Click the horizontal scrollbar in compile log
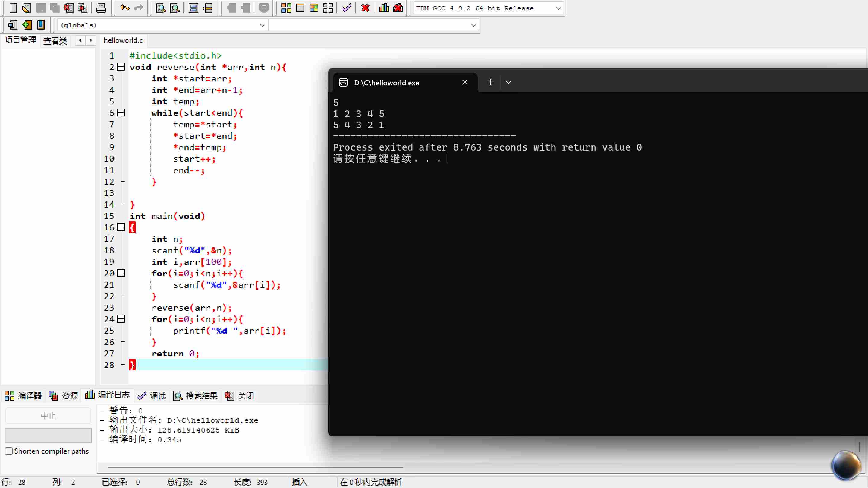 pos(255,467)
